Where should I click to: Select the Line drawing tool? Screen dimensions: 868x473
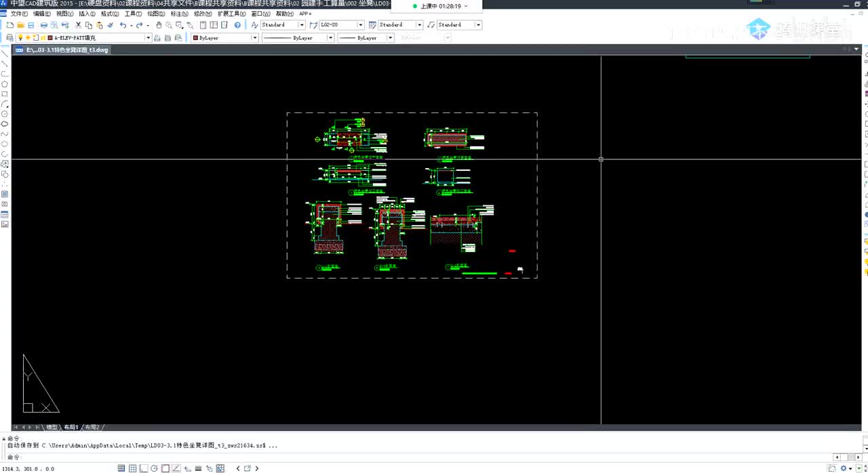click(5, 54)
